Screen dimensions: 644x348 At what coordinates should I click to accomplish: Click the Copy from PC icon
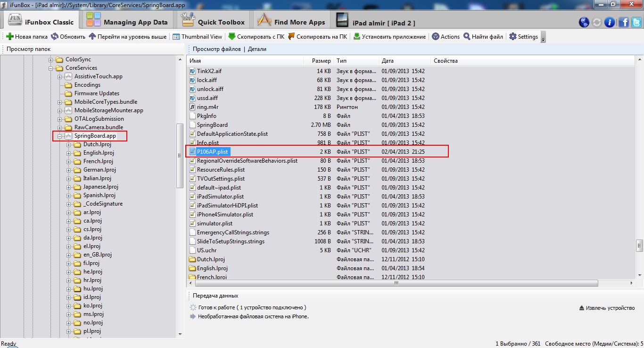point(231,36)
